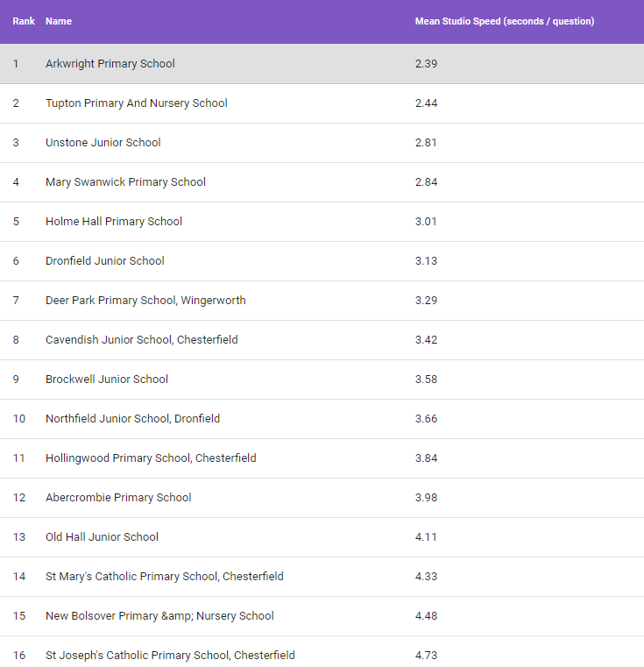Image resolution: width=644 pixels, height=667 pixels.
Task: Click the Mean Studio Speed column header
Action: (505, 21)
